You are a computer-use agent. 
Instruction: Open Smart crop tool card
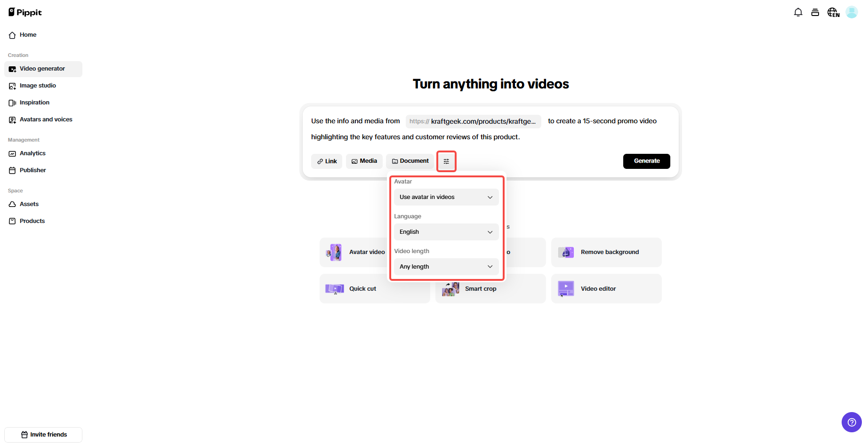(x=490, y=289)
